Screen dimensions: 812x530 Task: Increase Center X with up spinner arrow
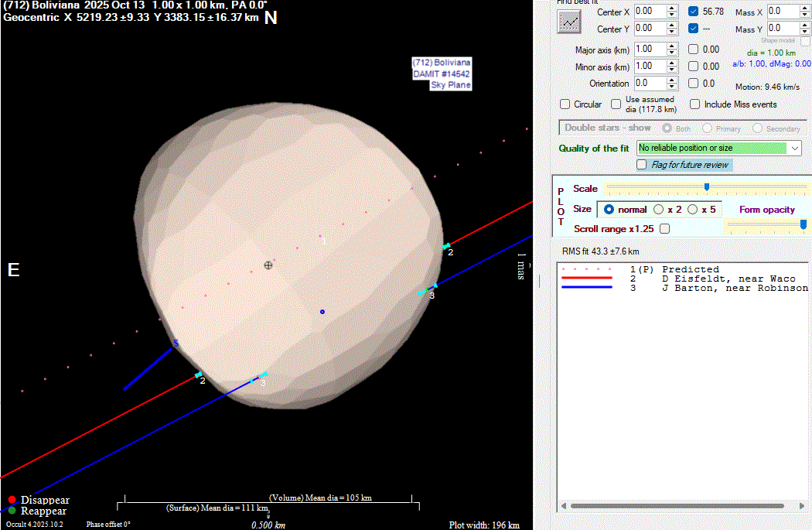coord(671,9)
